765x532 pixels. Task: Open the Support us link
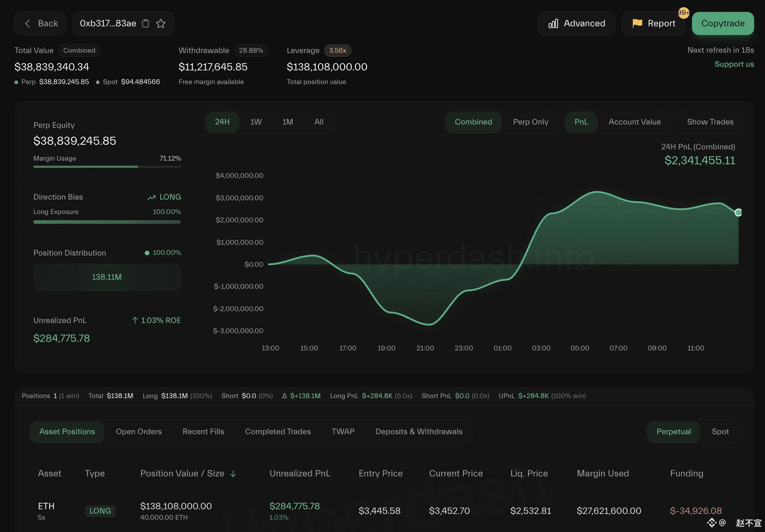[734, 64]
